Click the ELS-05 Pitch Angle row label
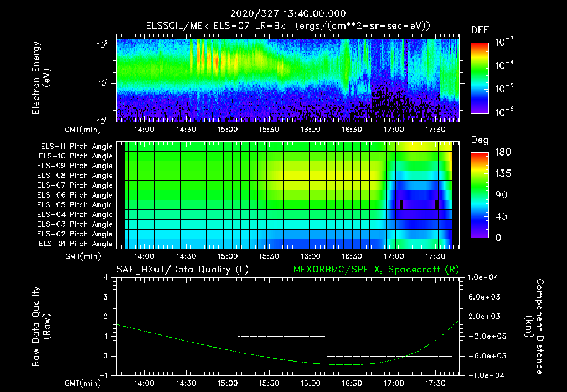Image resolution: width=567 pixels, height=392 pixels. 75,205
